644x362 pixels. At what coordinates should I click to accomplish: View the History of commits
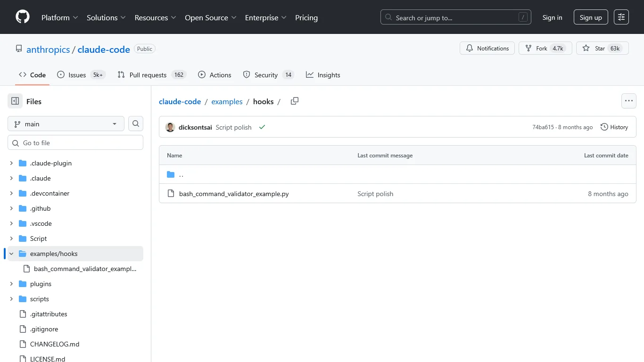click(x=614, y=127)
